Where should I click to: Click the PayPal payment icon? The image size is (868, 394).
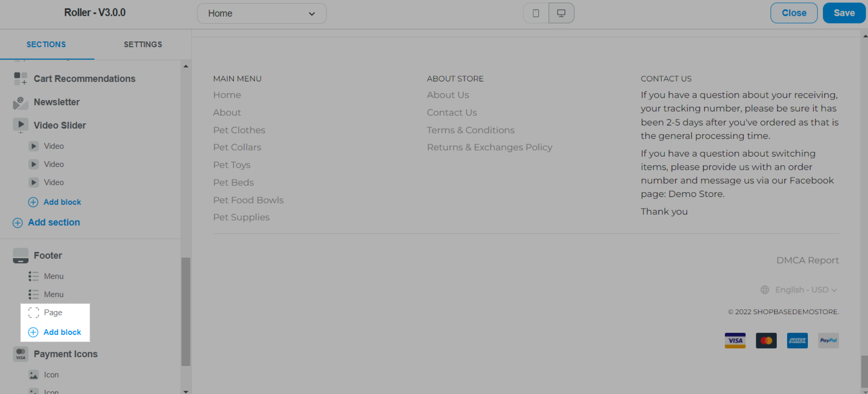pos(828,341)
